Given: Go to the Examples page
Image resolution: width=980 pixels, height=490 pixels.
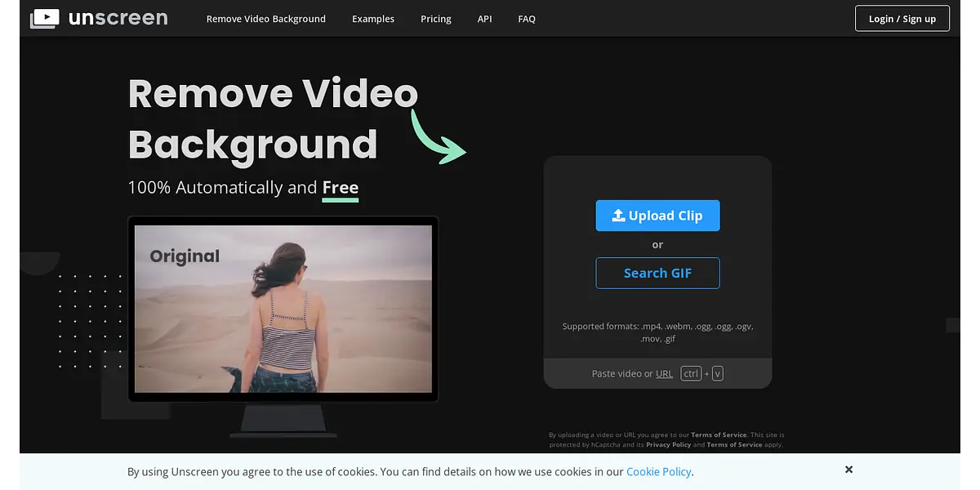Looking at the screenshot, I should (x=373, y=19).
